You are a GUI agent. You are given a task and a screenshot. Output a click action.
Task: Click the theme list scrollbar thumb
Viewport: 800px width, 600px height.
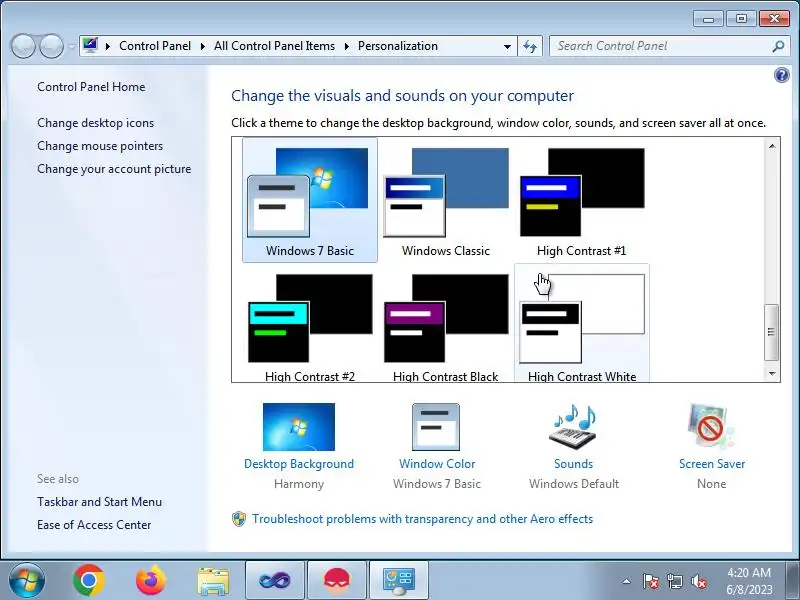tap(771, 332)
